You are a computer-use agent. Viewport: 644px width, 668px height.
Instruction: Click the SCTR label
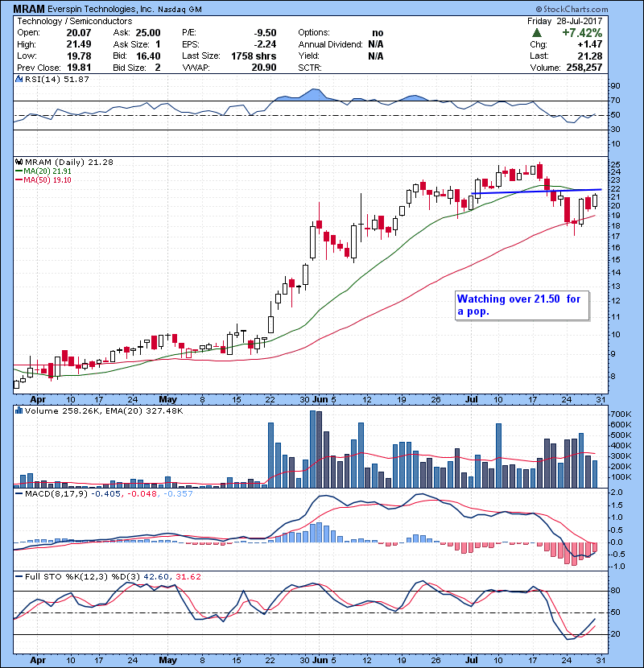pos(310,68)
